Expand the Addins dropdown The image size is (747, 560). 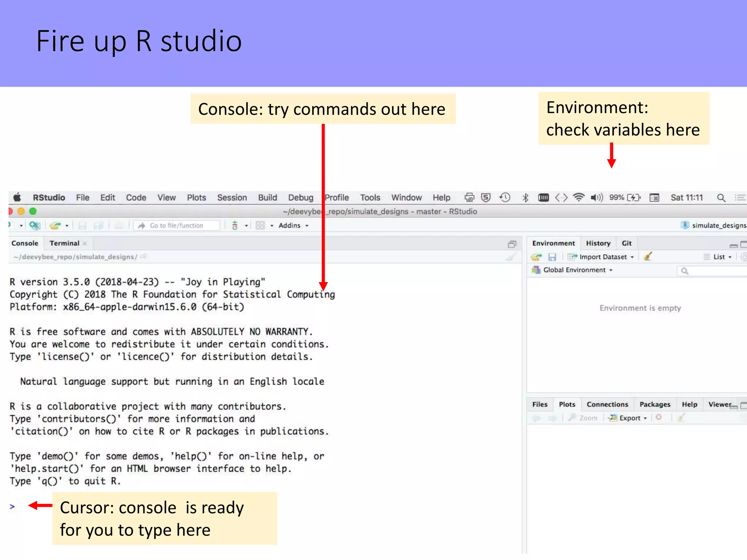click(294, 226)
